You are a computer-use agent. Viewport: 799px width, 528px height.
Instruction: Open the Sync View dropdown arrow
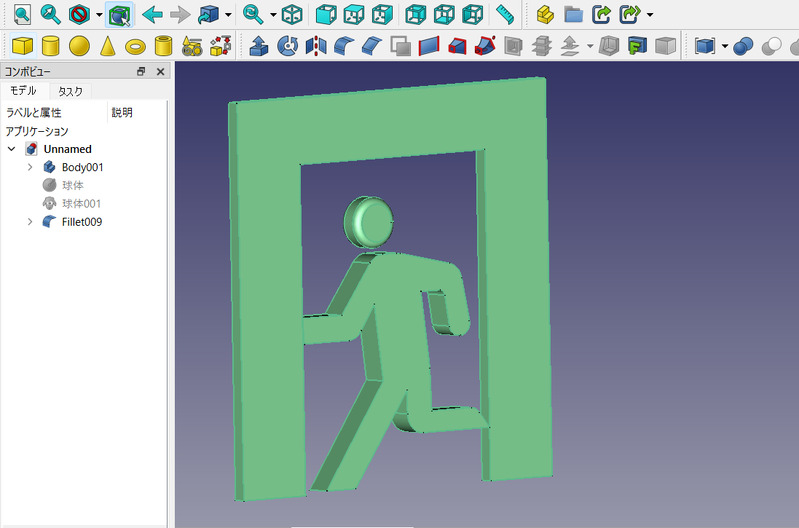pos(273,15)
